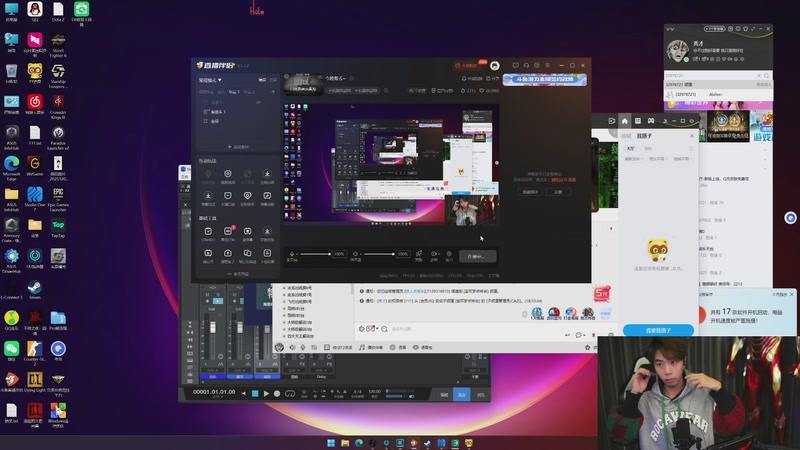Click the plus to add a scene tab

(273, 92)
